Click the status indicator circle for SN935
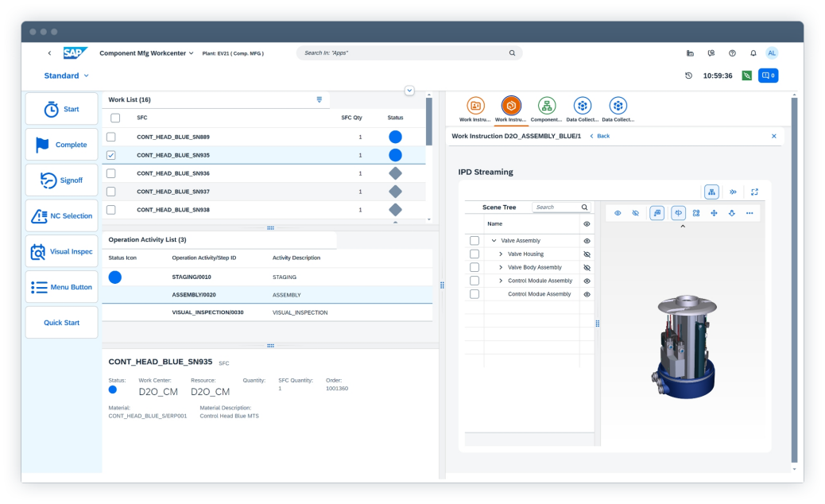 [x=395, y=155]
